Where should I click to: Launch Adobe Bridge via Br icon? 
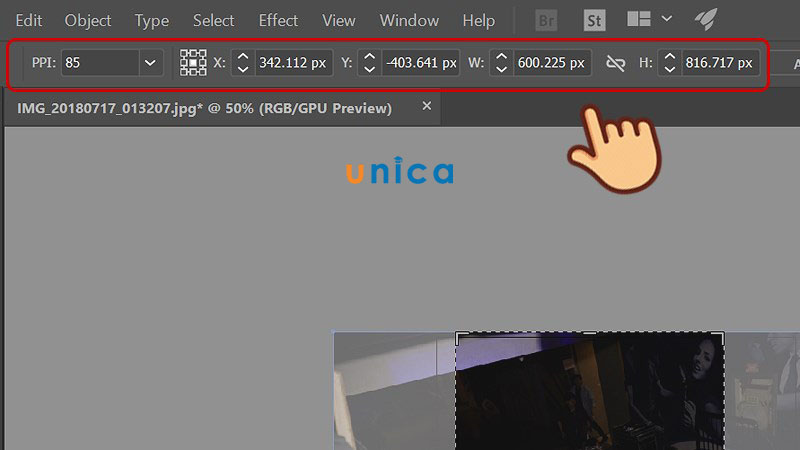click(x=546, y=20)
